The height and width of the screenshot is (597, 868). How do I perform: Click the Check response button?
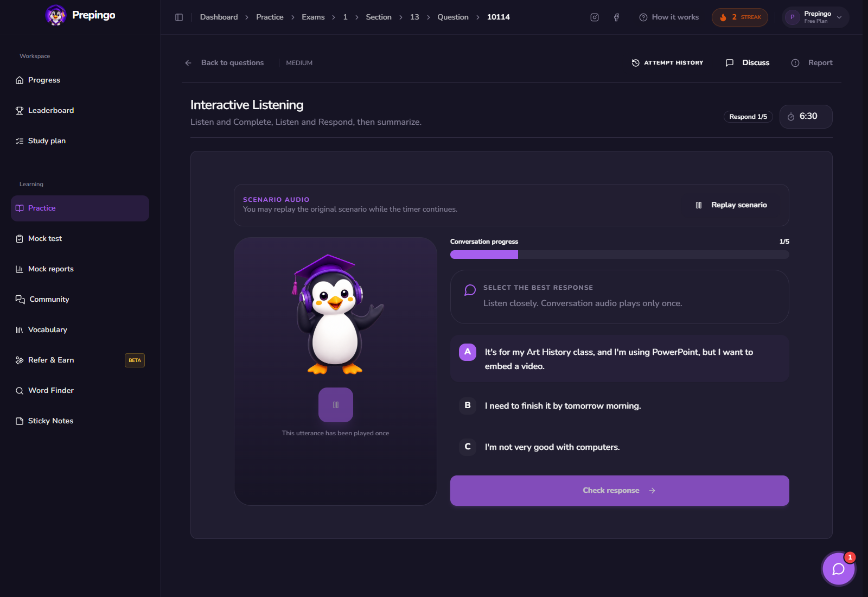(x=620, y=491)
